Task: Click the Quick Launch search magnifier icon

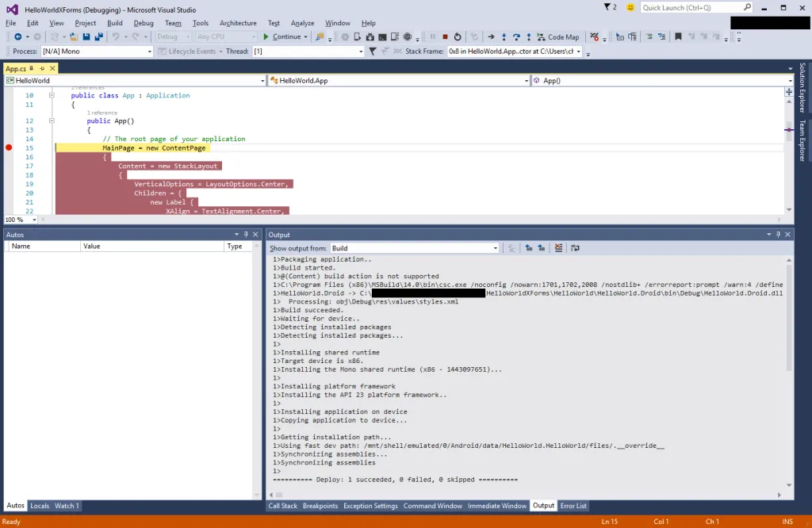Action: (x=747, y=7)
